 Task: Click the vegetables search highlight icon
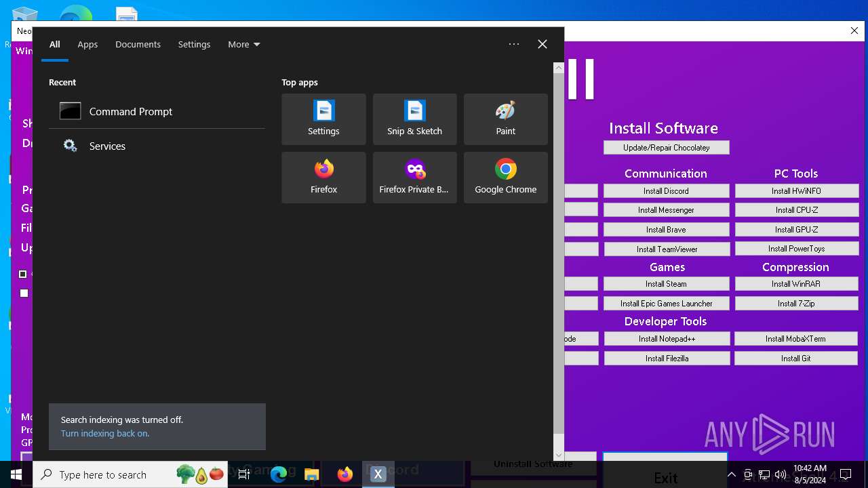pos(199,474)
